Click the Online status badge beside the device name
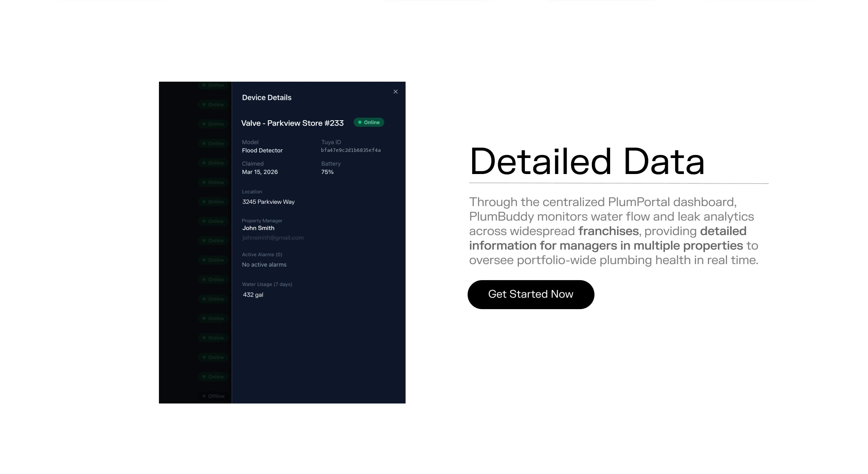Viewport: 868px width, 474px height. coord(369,123)
